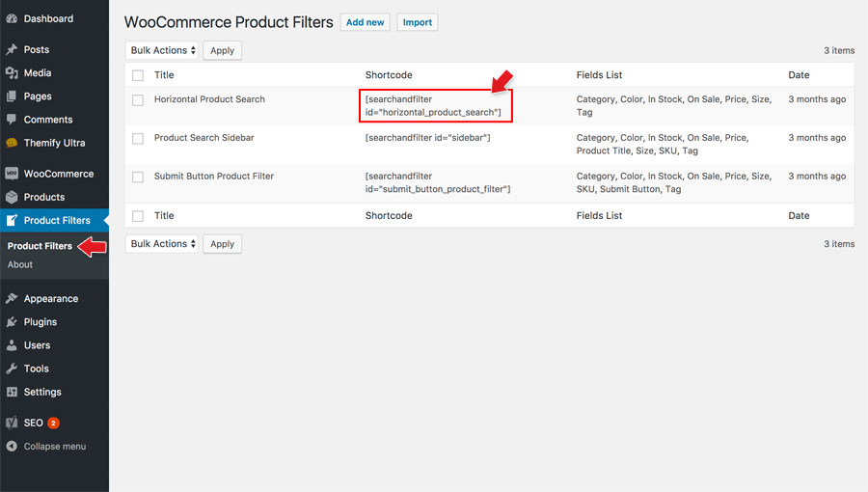Open the Appearance menu

point(51,299)
